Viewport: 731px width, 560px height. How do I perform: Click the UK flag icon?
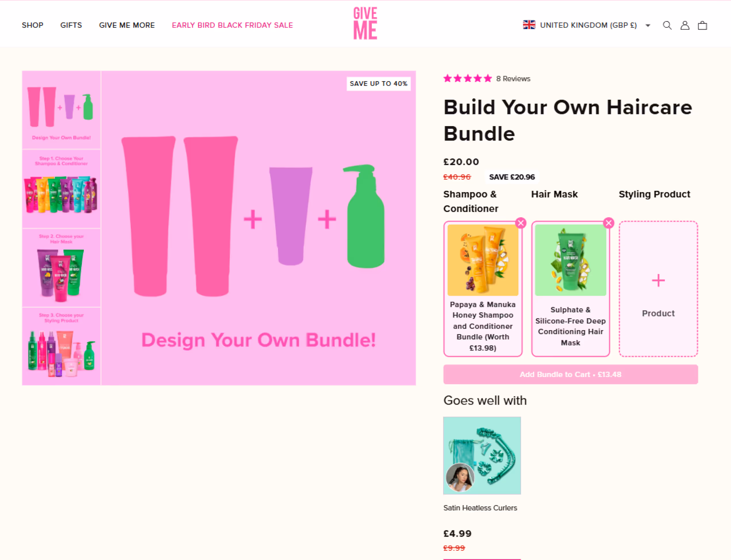click(529, 25)
